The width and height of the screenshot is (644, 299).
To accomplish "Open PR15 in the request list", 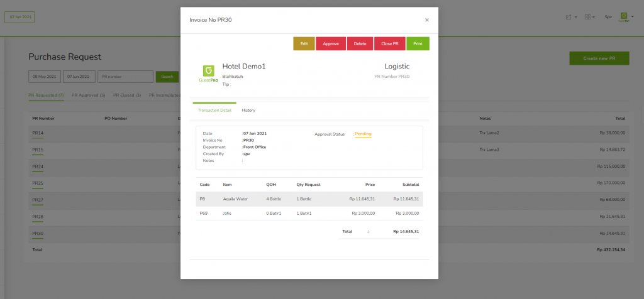I will pos(38,150).
